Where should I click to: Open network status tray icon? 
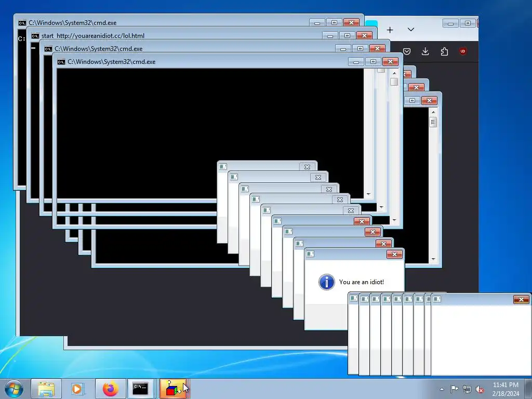(x=467, y=389)
